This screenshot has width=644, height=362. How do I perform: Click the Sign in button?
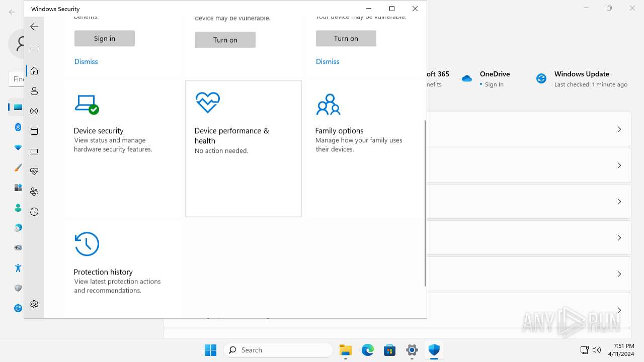[105, 38]
